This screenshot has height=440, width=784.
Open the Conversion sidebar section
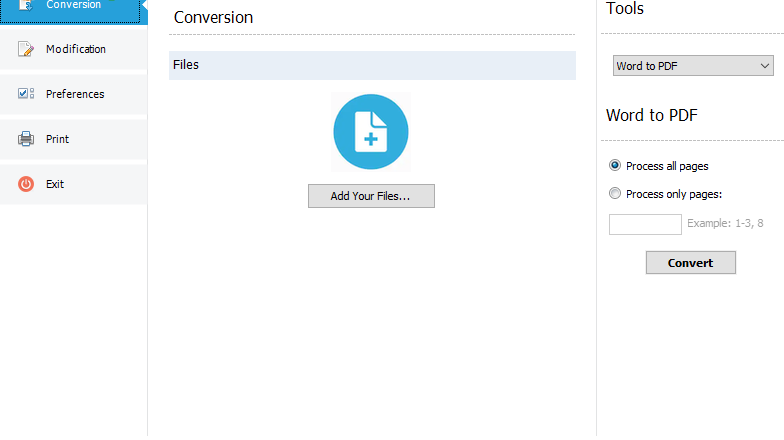pos(74,10)
